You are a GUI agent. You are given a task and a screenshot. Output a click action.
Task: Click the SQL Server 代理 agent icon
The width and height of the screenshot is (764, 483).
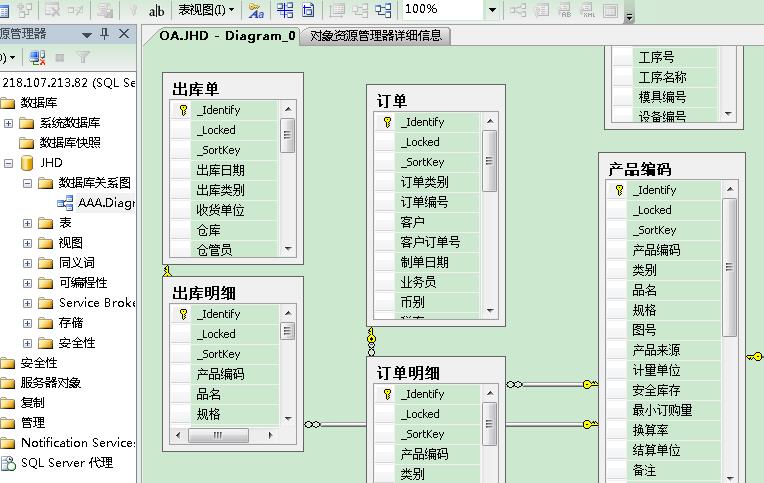(8, 463)
